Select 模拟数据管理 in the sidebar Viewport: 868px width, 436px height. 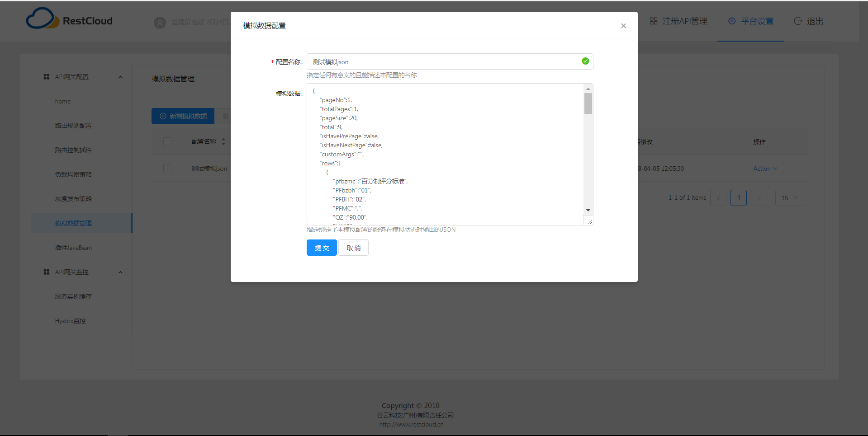point(73,223)
